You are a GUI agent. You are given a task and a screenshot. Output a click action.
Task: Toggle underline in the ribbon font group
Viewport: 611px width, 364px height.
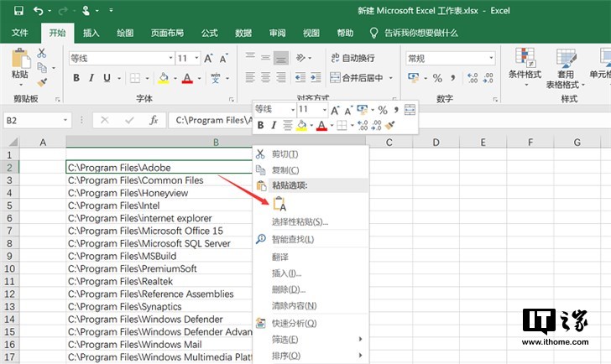pos(107,78)
